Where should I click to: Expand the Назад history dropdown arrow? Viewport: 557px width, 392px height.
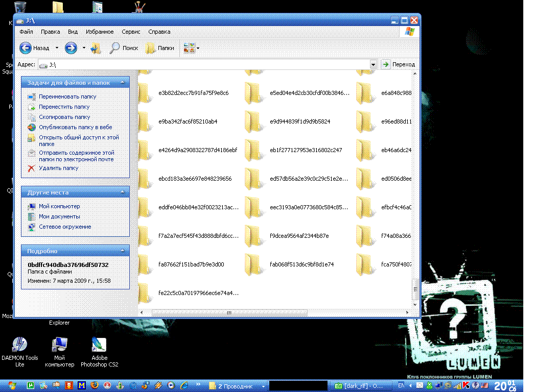tap(57, 48)
